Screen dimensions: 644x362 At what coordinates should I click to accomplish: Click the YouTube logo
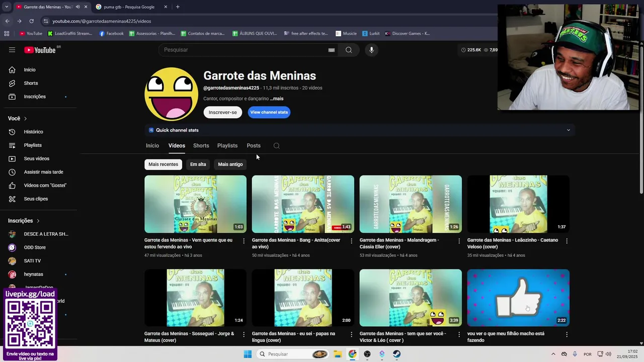40,50
